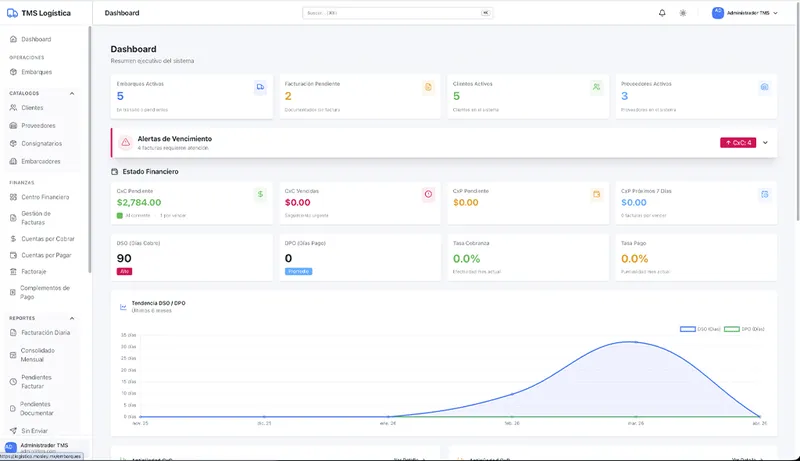Toggle light/dark theme sun icon
This screenshot has height=461, width=800.
tap(683, 13)
